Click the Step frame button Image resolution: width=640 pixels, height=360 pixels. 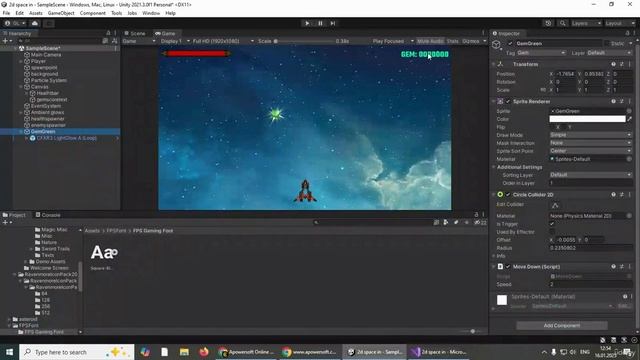point(333,23)
